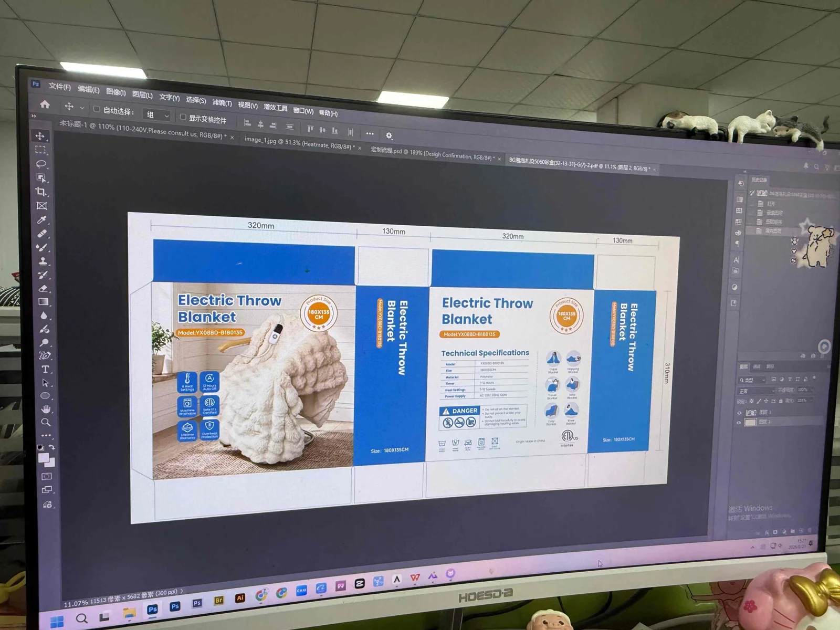Image resolution: width=840 pixels, height=630 pixels.
Task: Show more align options (three dots)
Action: (370, 133)
